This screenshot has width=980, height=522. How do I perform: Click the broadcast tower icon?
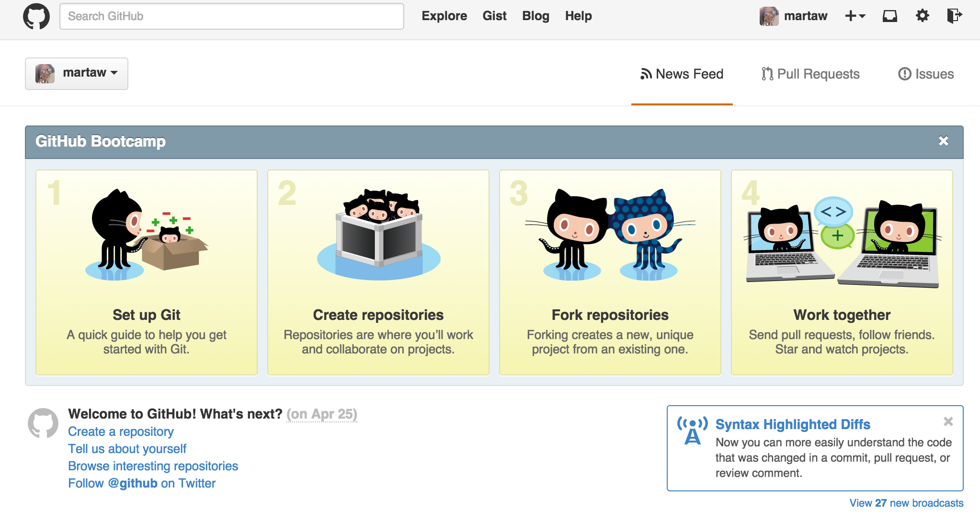692,430
